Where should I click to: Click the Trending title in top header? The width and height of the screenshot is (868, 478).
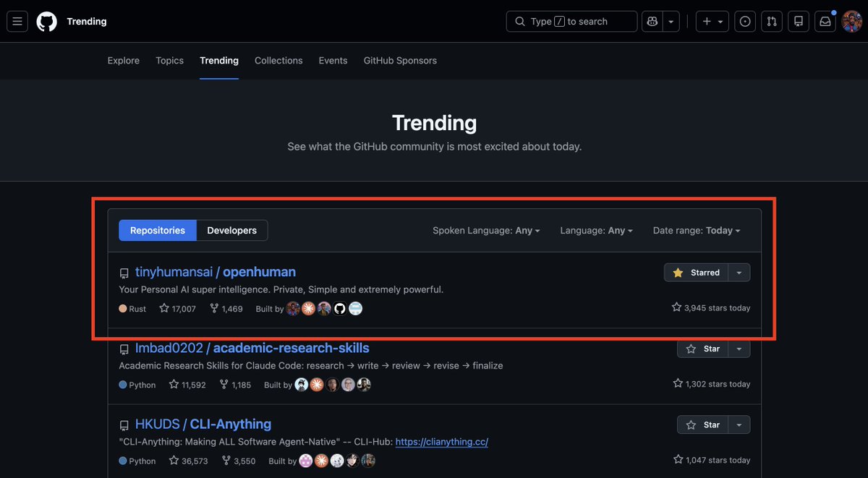87,22
